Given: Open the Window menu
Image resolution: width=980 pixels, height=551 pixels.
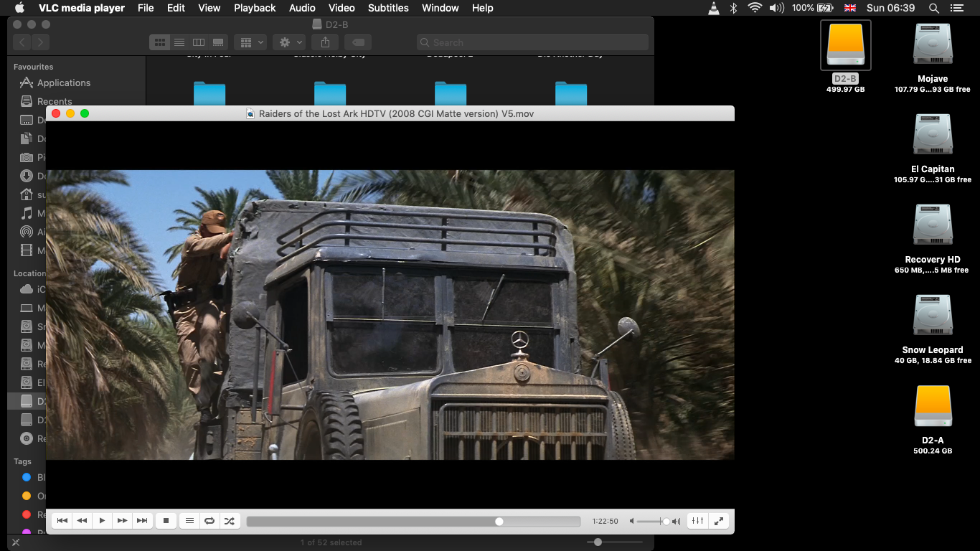Looking at the screenshot, I should [440, 8].
